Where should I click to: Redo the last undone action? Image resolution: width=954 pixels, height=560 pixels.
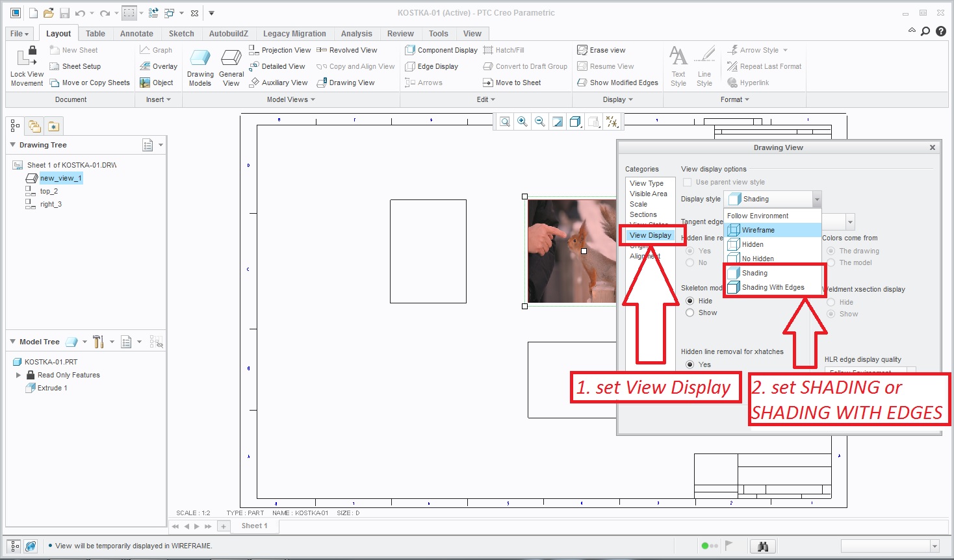click(105, 13)
